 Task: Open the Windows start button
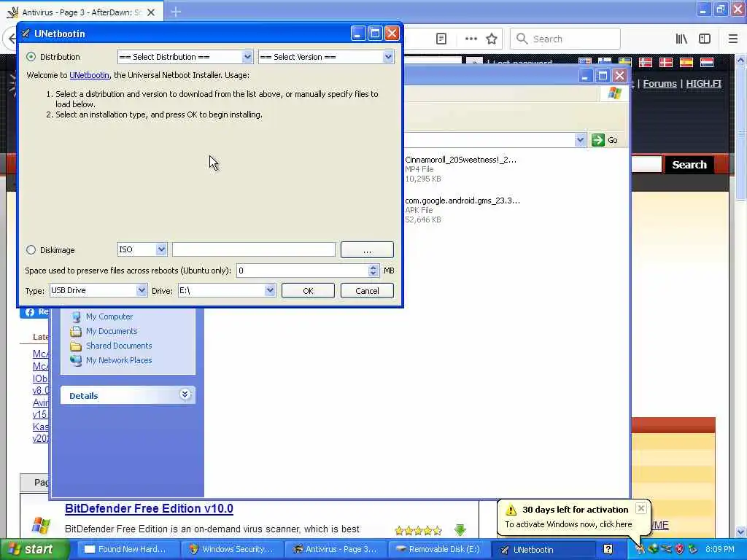(34, 549)
